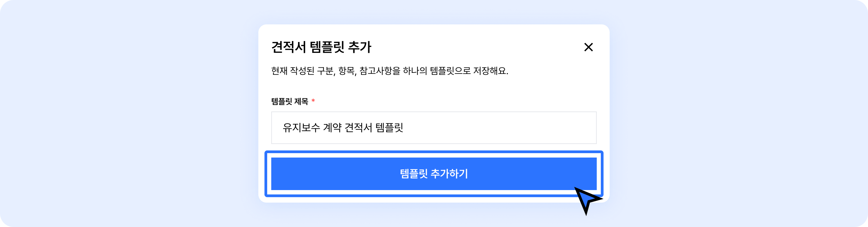Focus the 템플릿 제목 input field
Viewport: 868px width, 227px height.
click(x=434, y=128)
